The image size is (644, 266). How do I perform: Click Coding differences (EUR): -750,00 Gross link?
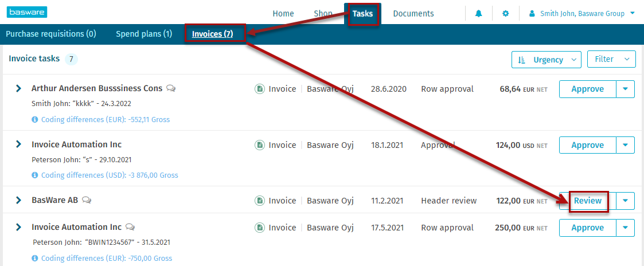(x=107, y=258)
